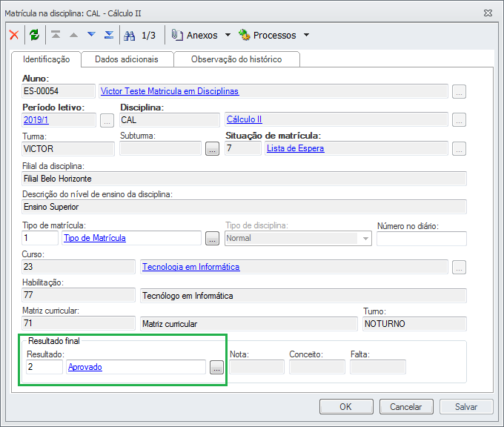Click the Processos toolbar label
The image size is (504, 427).
click(275, 35)
